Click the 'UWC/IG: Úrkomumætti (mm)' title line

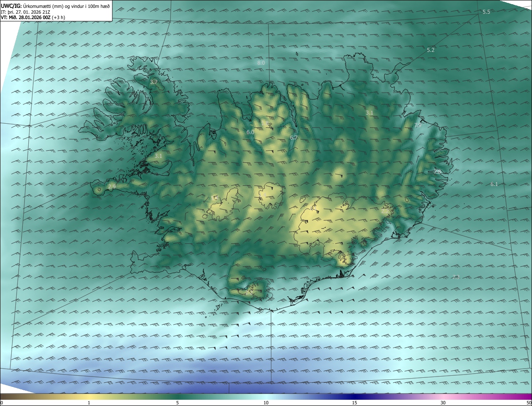click(55, 6)
